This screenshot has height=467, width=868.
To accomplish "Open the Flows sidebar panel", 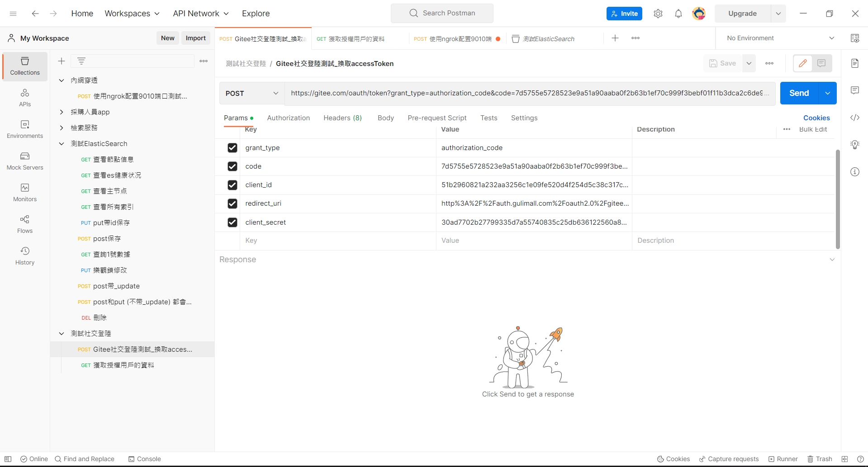I will (x=25, y=224).
